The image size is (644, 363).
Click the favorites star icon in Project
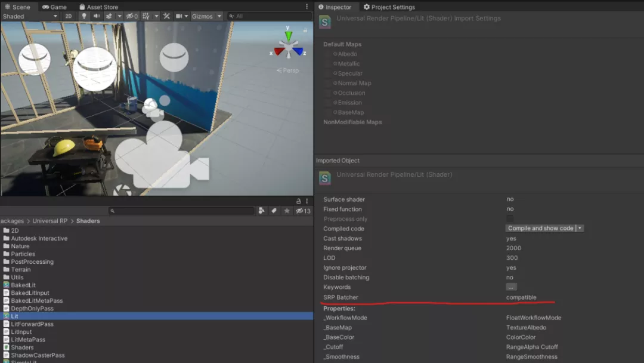pyautogui.click(x=287, y=211)
